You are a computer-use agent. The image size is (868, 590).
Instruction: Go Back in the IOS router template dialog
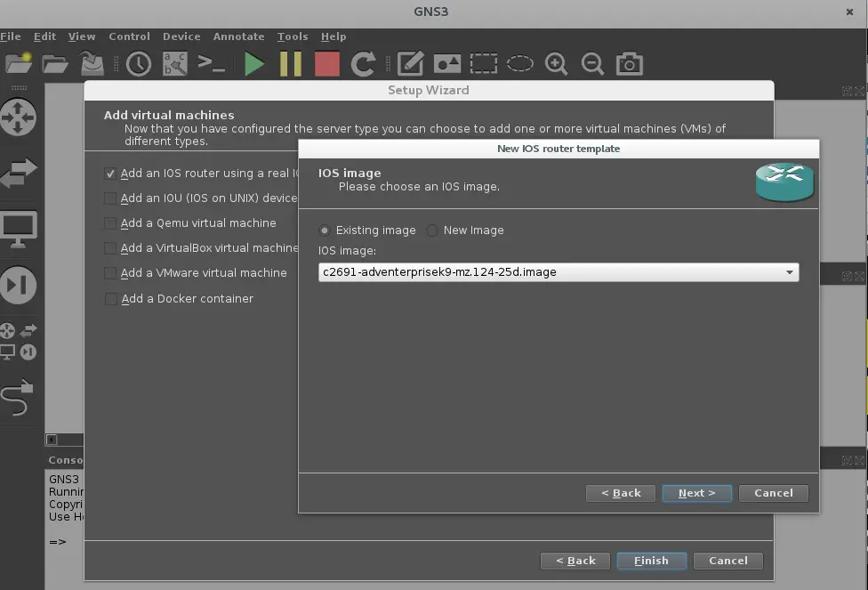pos(621,493)
